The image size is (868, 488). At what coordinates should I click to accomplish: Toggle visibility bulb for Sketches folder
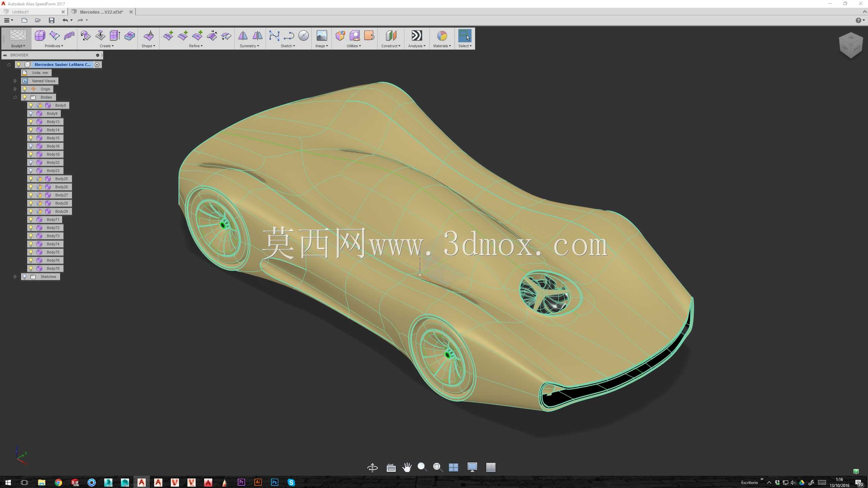pyautogui.click(x=24, y=277)
